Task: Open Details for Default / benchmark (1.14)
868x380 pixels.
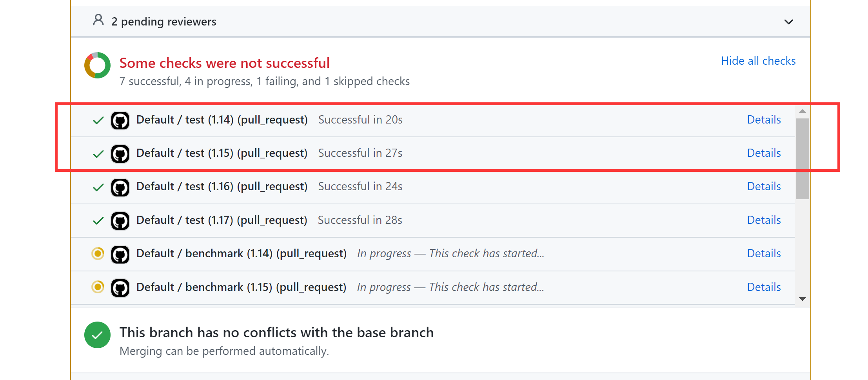Action: (763, 254)
